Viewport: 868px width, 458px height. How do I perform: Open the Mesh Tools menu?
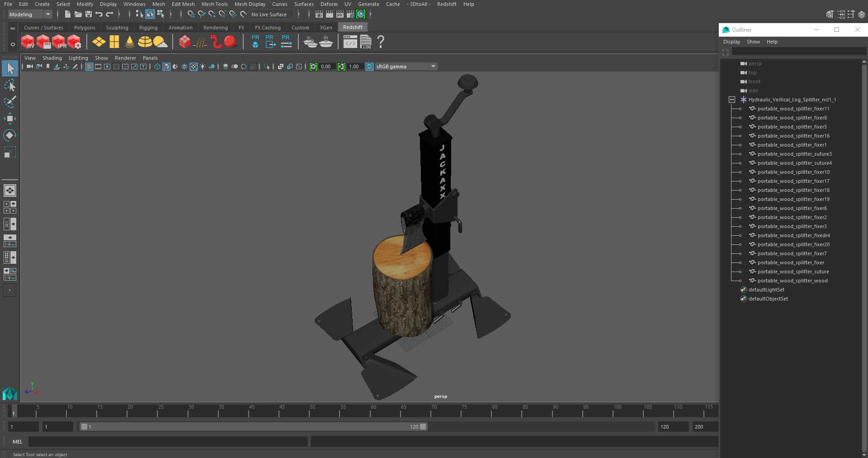pyautogui.click(x=214, y=4)
